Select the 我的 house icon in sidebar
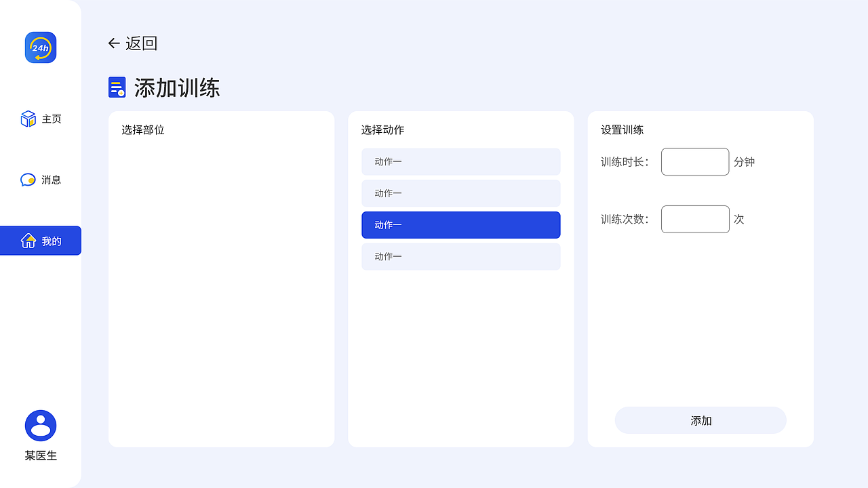The width and height of the screenshot is (868, 488). point(28,241)
